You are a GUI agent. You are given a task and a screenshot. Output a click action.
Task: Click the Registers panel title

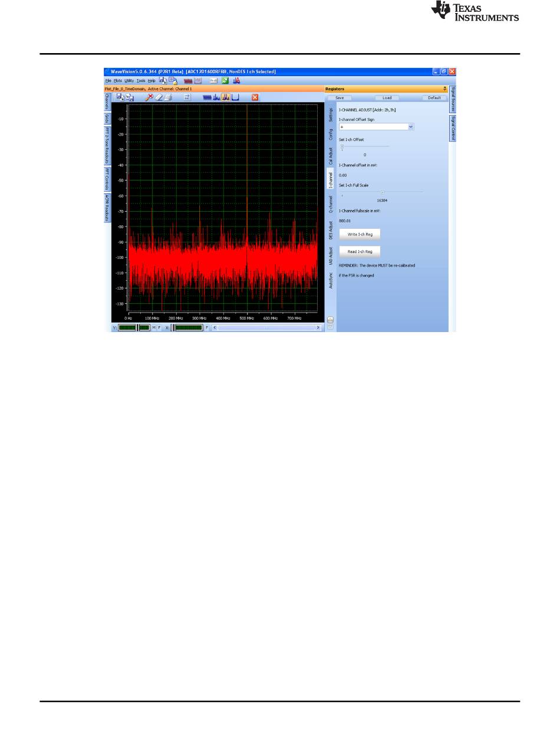(x=335, y=88)
